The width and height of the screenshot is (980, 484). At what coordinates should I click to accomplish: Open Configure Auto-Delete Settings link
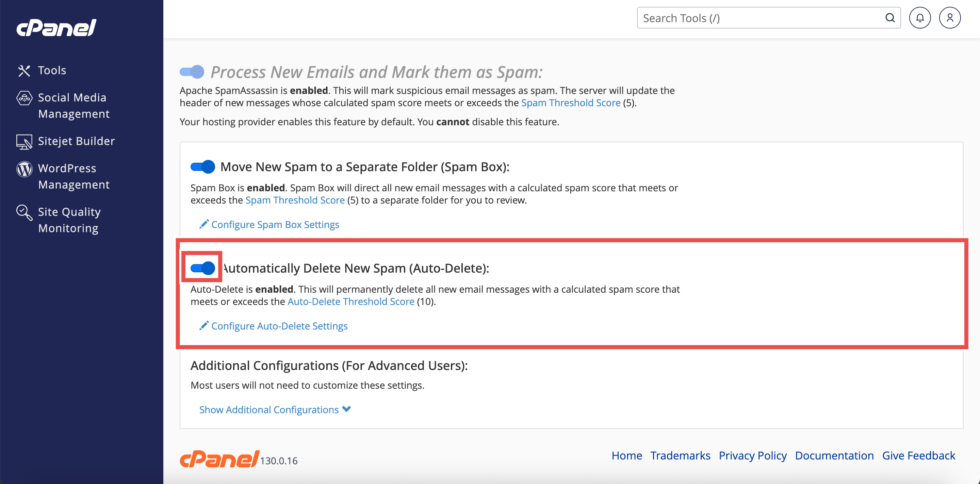coord(279,326)
